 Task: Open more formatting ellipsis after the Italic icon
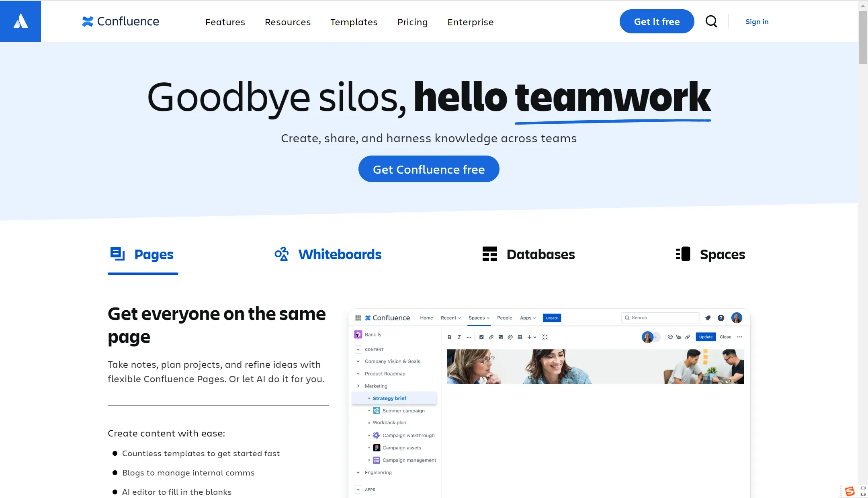[x=469, y=337]
